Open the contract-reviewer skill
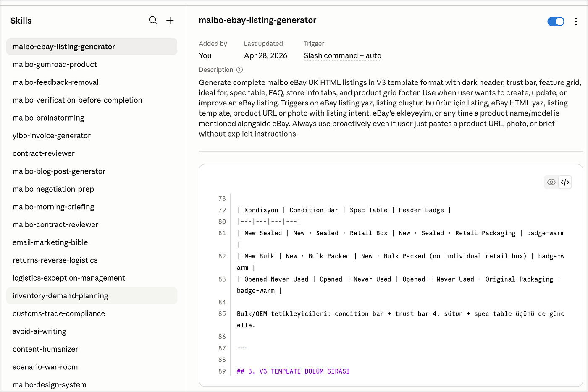 (92, 153)
